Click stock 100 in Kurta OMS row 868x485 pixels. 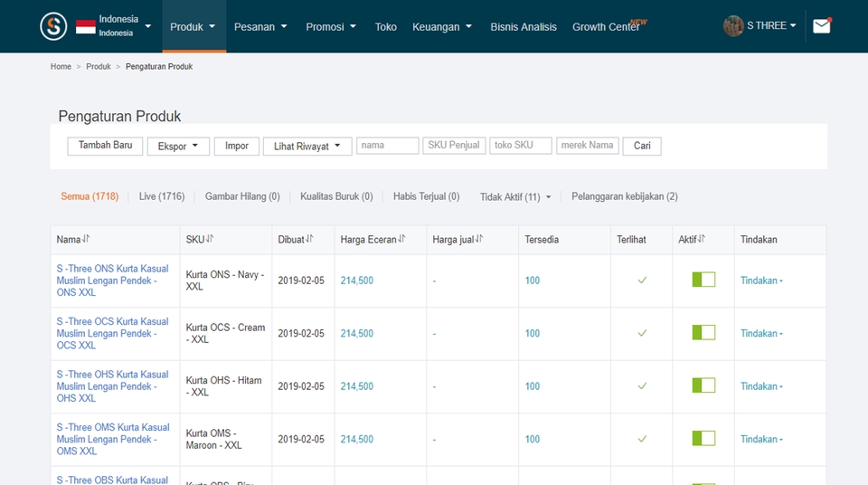[x=533, y=439]
